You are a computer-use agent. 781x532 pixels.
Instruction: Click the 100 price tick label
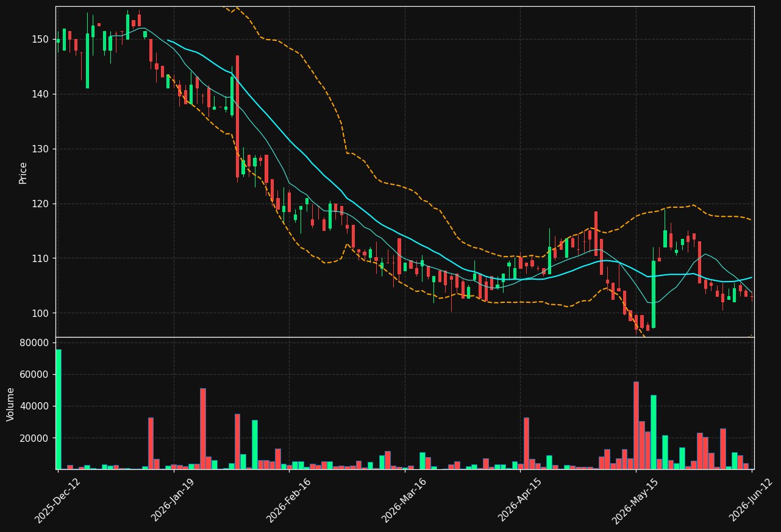tap(40, 313)
